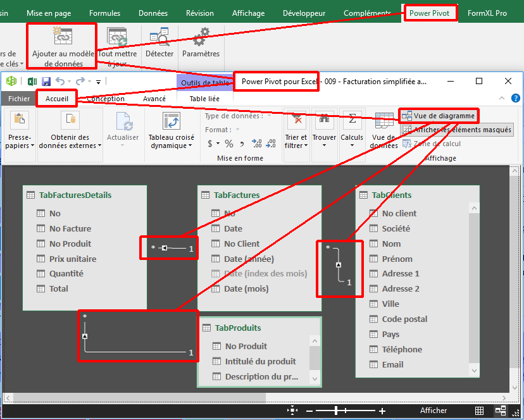This screenshot has width=524, height=420.
Task: Click the increase decimal places icon
Action: pos(257,144)
